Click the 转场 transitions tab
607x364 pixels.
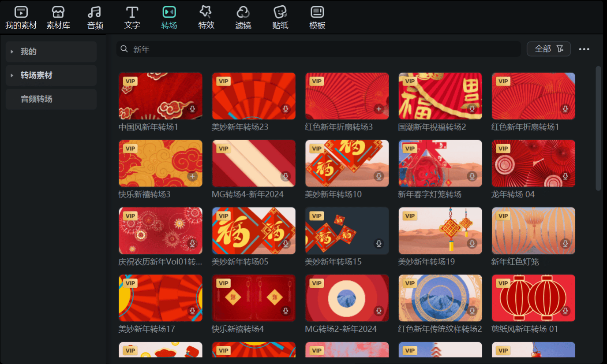[169, 18]
